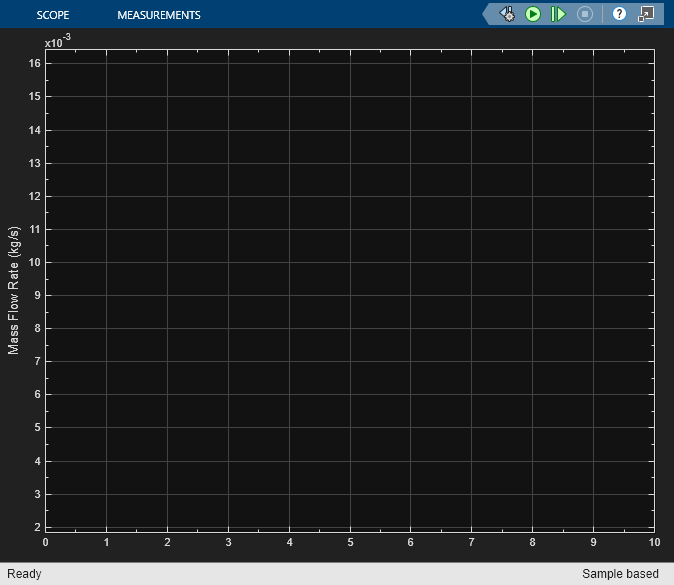Open Help via the question mark icon

click(x=619, y=14)
